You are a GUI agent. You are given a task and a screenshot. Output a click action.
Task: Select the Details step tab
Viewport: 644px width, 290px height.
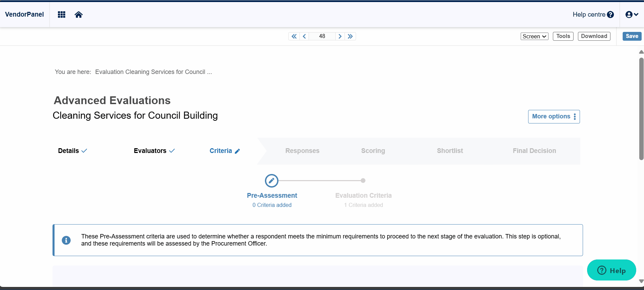tap(72, 151)
